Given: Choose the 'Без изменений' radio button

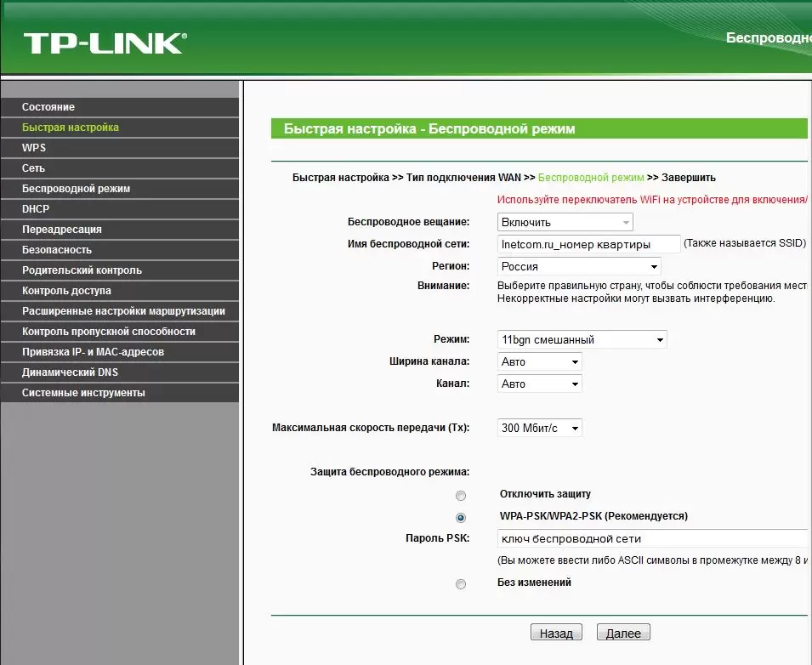Looking at the screenshot, I should [461, 584].
